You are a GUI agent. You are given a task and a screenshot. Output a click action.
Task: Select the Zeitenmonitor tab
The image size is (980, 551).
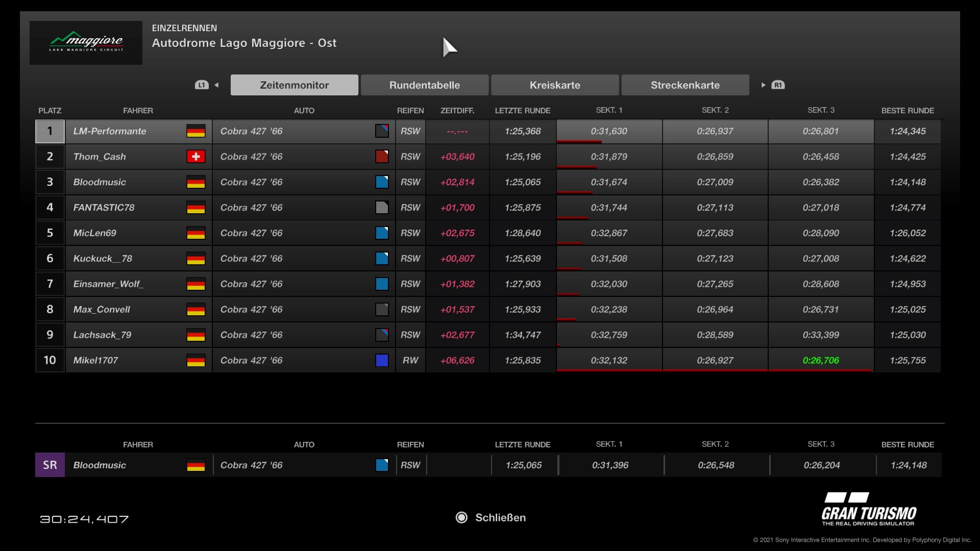click(x=294, y=85)
